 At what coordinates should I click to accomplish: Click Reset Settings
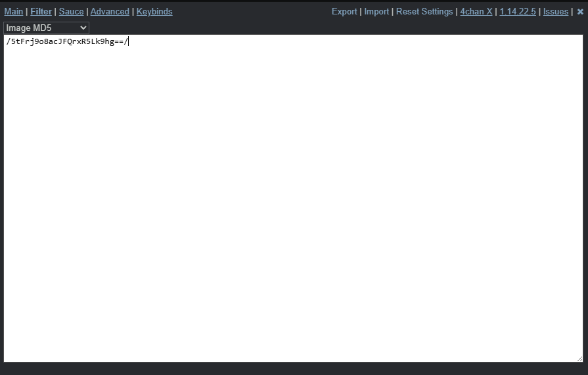(x=424, y=12)
